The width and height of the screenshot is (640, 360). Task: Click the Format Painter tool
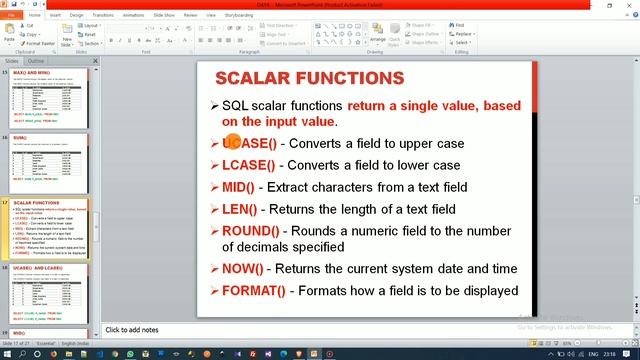(x=38, y=43)
